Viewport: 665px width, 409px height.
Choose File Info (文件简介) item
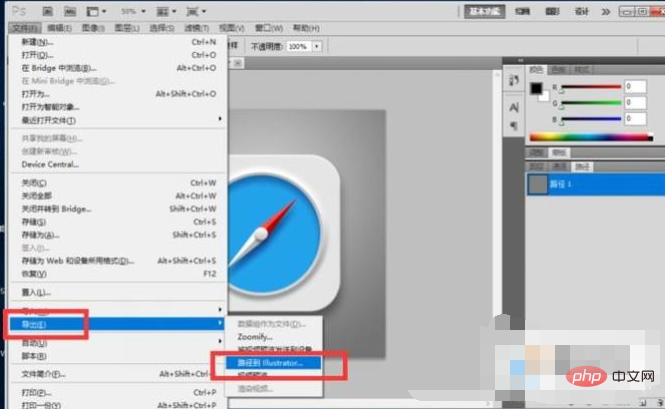[x=118, y=374]
